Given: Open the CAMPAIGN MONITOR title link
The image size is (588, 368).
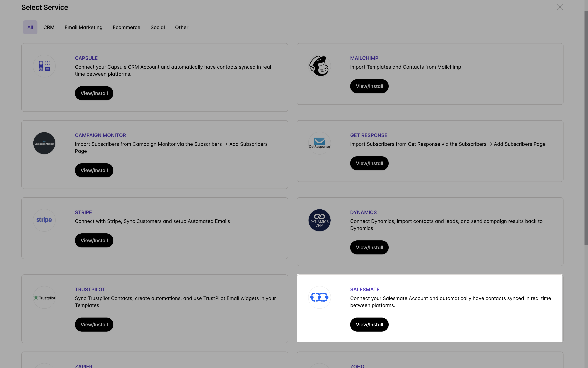Looking at the screenshot, I should pyautogui.click(x=100, y=135).
